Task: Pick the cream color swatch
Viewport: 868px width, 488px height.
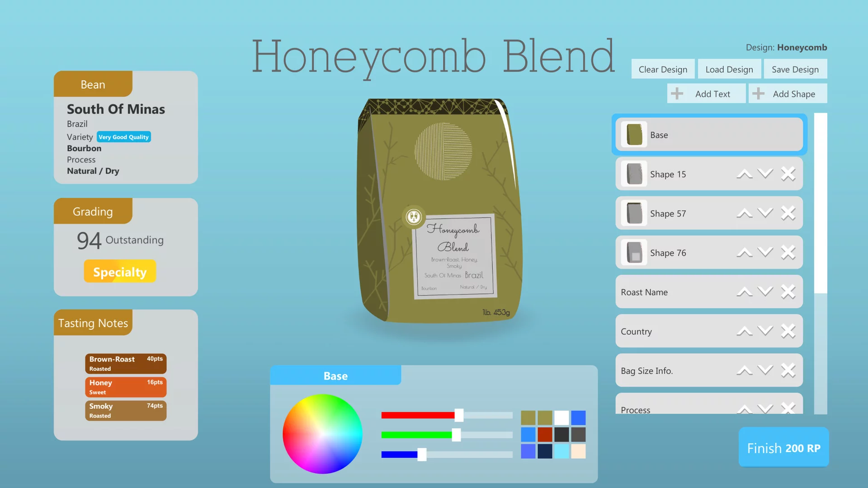Action: [x=578, y=451]
